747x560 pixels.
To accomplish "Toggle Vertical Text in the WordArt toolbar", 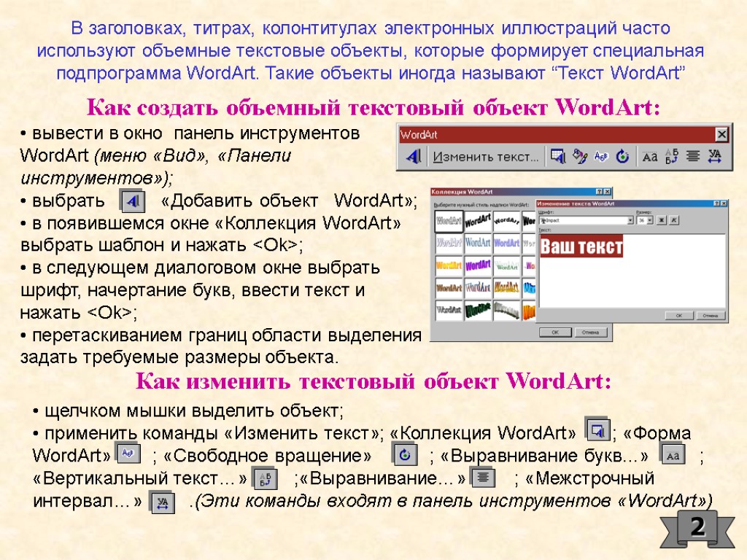I will (672, 156).
